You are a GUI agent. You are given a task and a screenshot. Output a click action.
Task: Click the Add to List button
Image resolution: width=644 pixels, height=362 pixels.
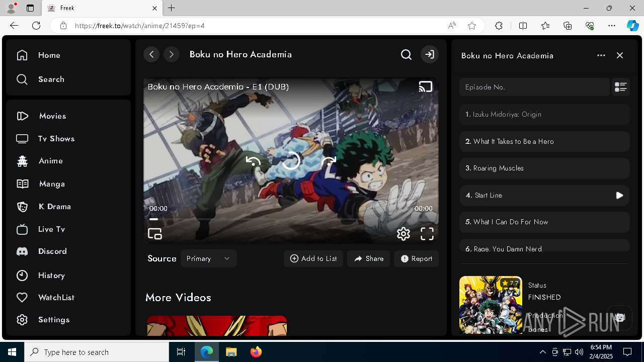tap(313, 258)
